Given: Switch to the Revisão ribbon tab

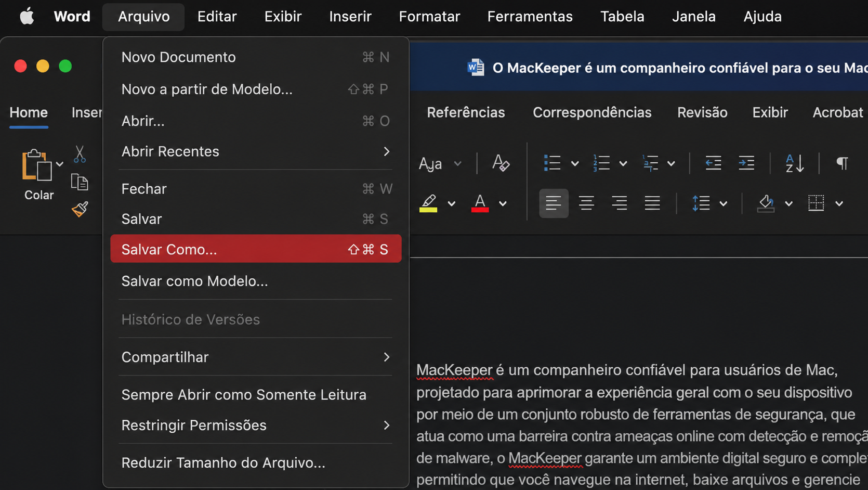Looking at the screenshot, I should 702,112.
